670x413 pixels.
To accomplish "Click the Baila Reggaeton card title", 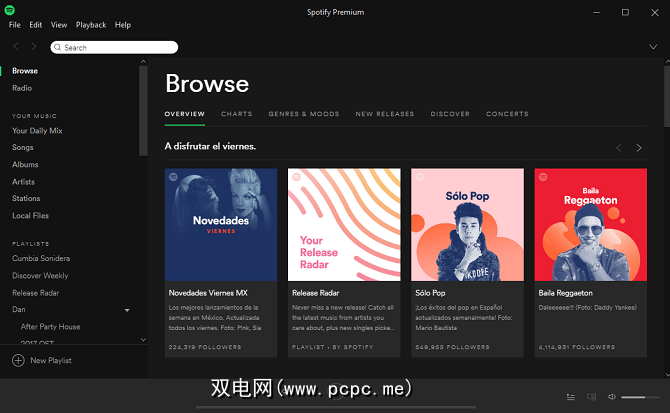I will pyautogui.click(x=565, y=293).
